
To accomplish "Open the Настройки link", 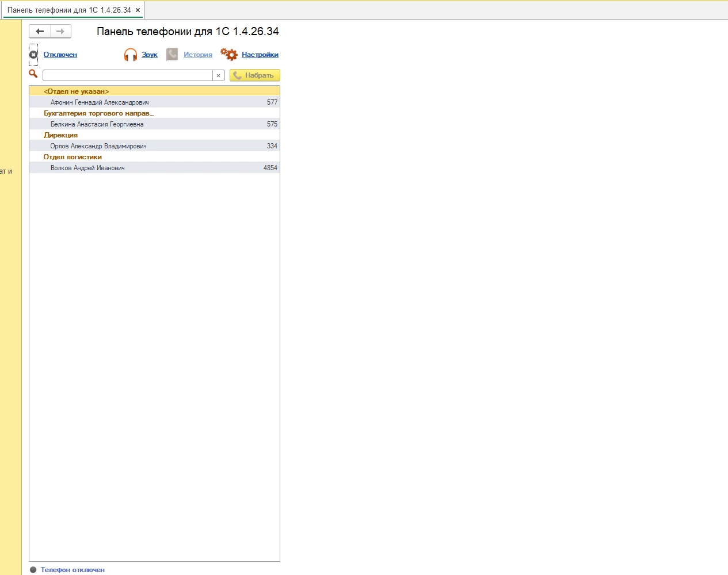I will pyautogui.click(x=260, y=55).
